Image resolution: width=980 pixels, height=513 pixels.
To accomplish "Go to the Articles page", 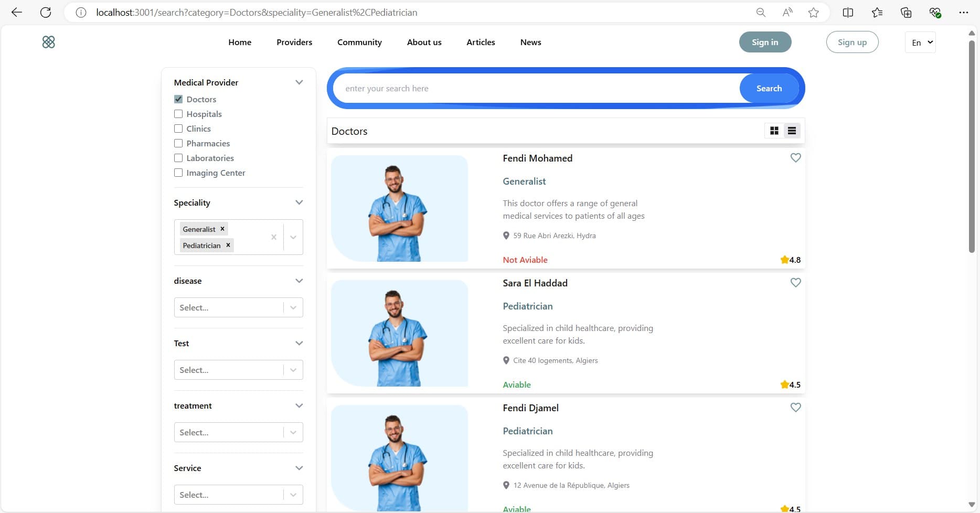I will coord(481,42).
